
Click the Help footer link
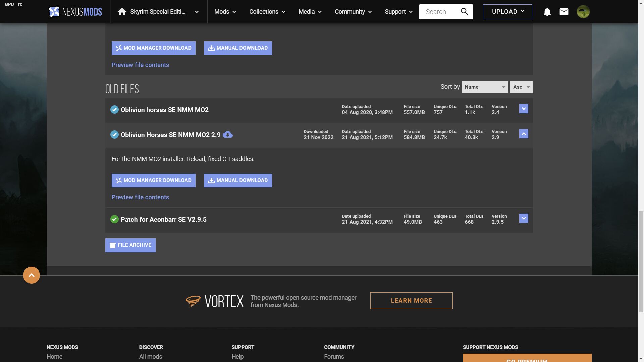click(x=237, y=357)
